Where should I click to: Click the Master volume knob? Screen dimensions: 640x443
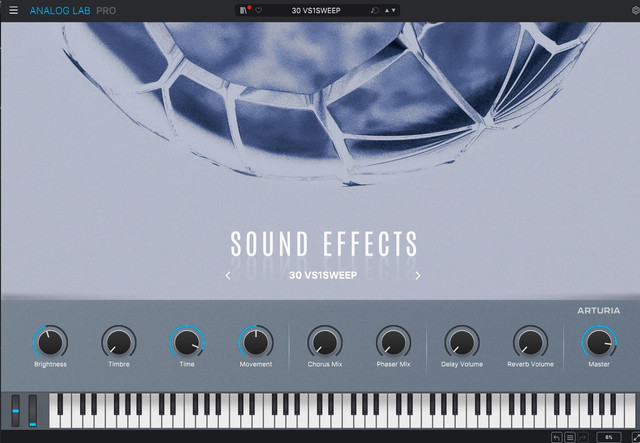[599, 343]
